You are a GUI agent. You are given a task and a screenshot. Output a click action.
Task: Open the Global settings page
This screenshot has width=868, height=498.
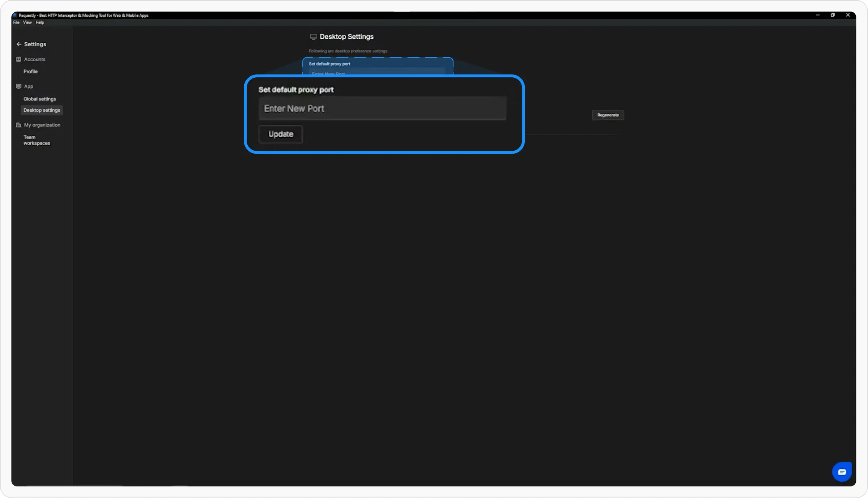pyautogui.click(x=40, y=99)
